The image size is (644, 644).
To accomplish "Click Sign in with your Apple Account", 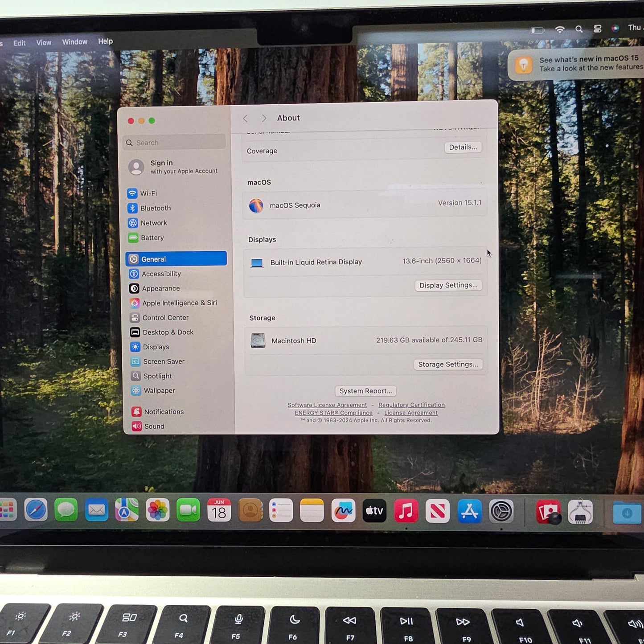I will point(174,167).
